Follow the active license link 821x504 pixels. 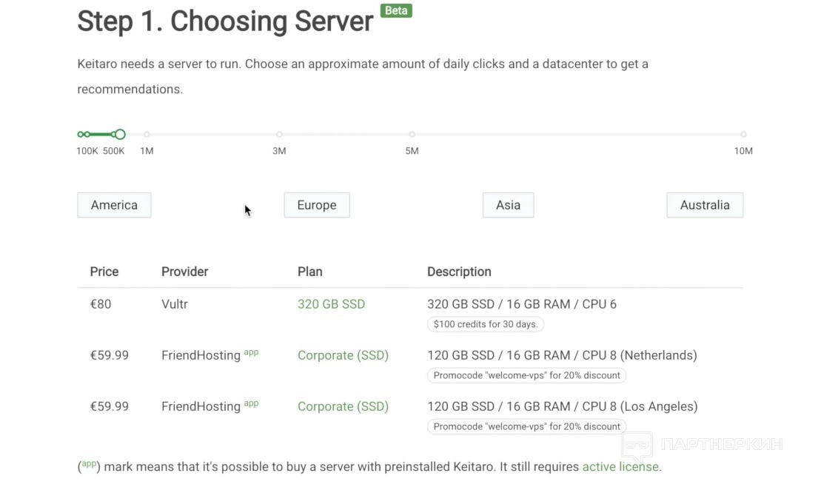620,467
